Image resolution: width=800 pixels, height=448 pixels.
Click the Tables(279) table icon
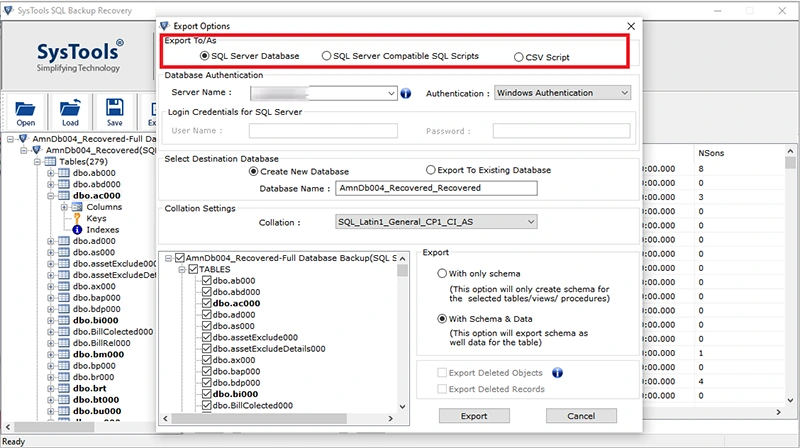pyautogui.click(x=50, y=161)
